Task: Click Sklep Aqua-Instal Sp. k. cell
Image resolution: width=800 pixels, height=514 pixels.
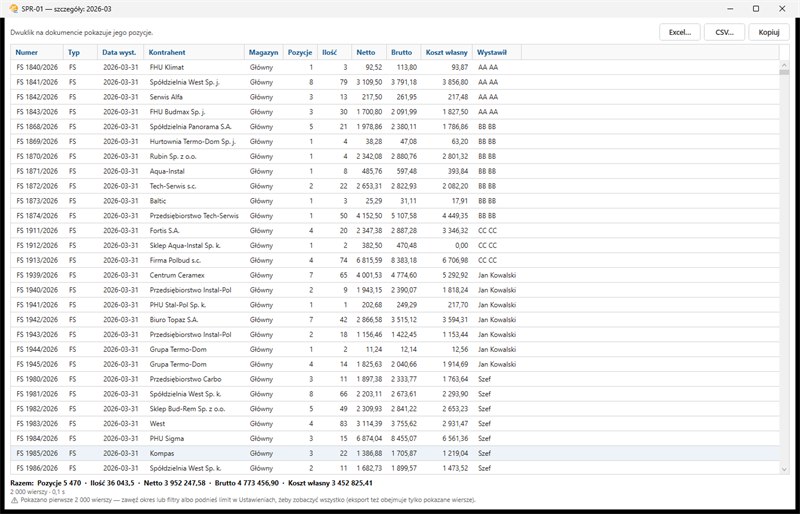Action: 186,245
